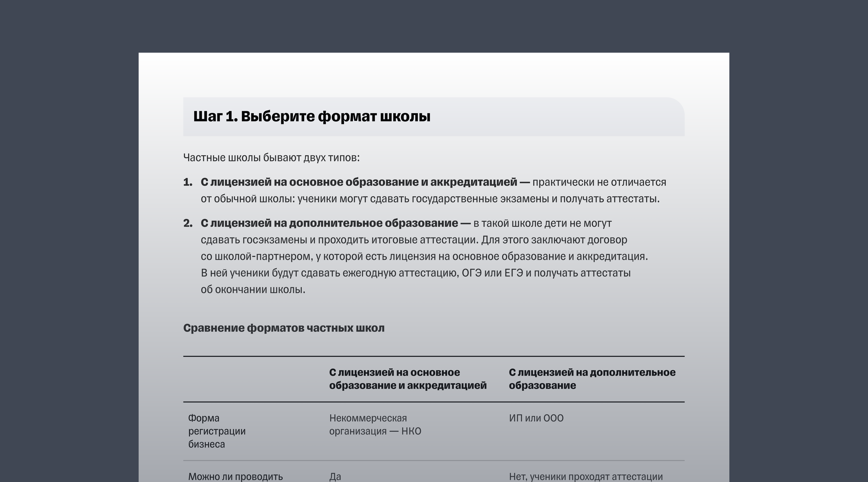Click the table cell "Да"
The image size is (868, 482).
click(x=335, y=477)
